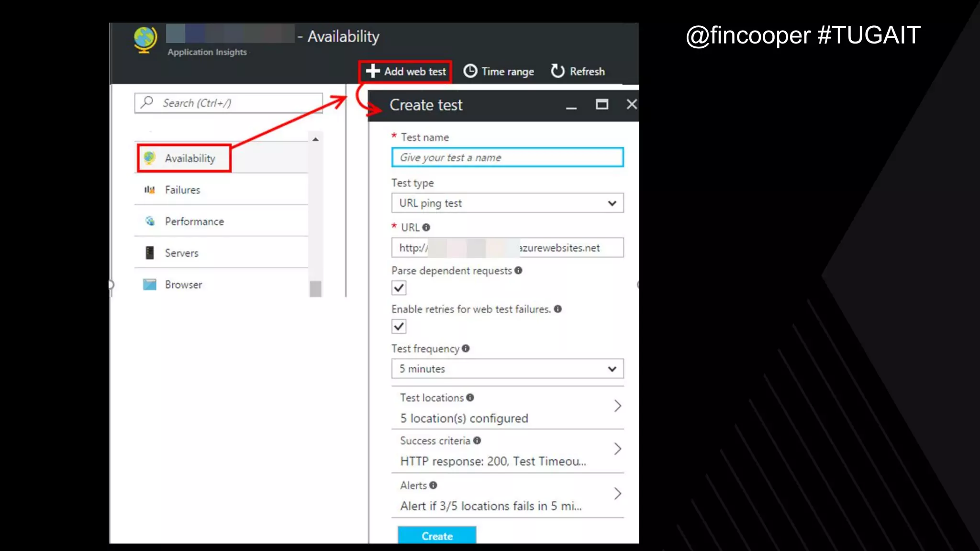Expand the Test locations section

[x=507, y=408]
